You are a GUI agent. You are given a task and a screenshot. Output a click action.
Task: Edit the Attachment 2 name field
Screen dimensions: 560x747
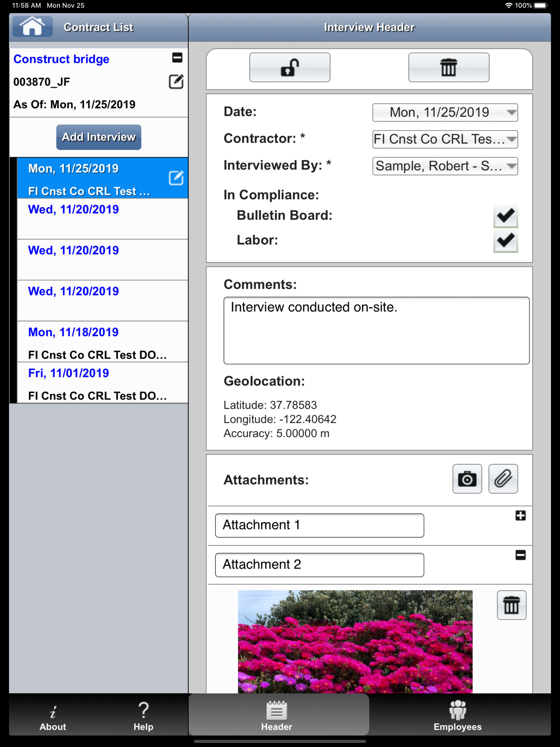[320, 565]
